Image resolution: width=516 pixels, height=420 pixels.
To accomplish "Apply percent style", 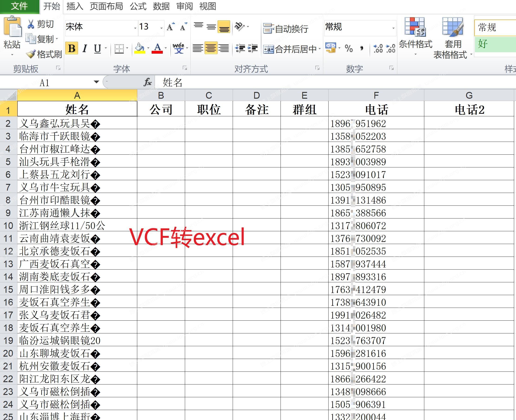I will pos(349,48).
